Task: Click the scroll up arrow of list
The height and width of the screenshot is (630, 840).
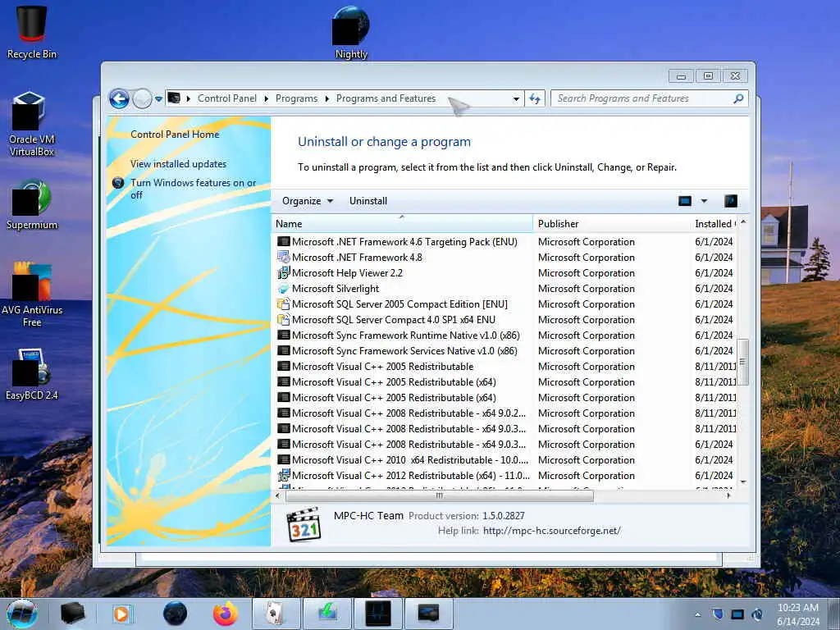Action: click(x=743, y=221)
